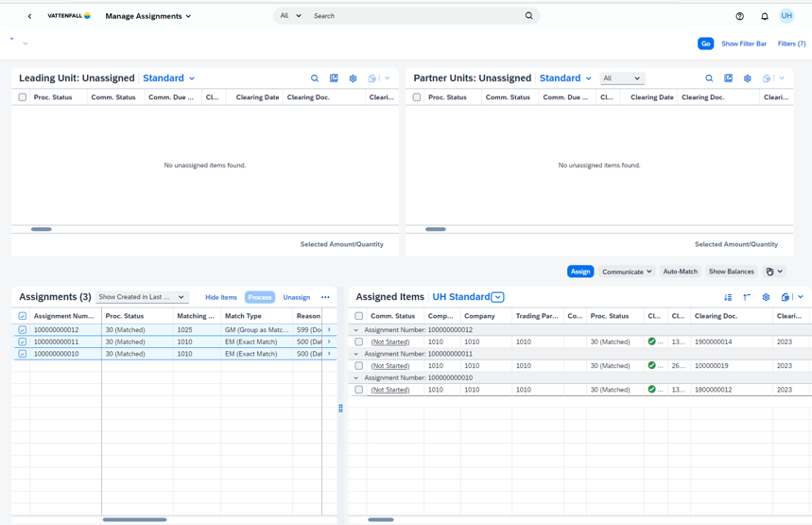Open the UH user profile avatar
812x525 pixels.
(786, 15)
